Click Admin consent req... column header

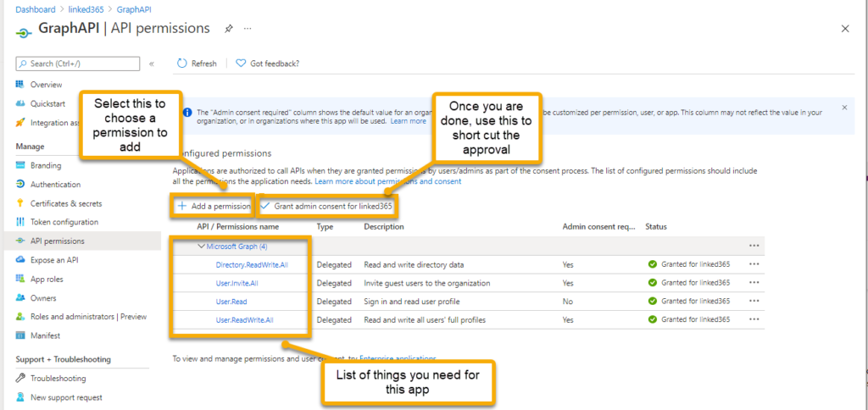tap(599, 227)
